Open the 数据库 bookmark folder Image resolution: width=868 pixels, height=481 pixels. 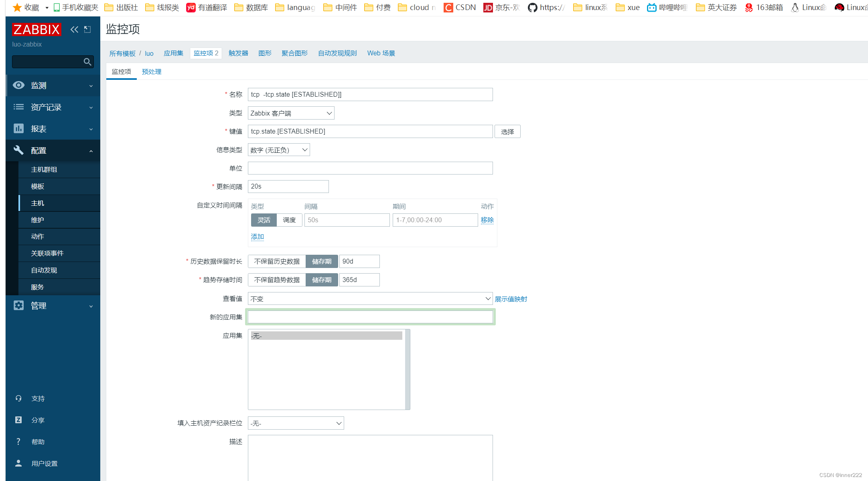click(x=251, y=7)
